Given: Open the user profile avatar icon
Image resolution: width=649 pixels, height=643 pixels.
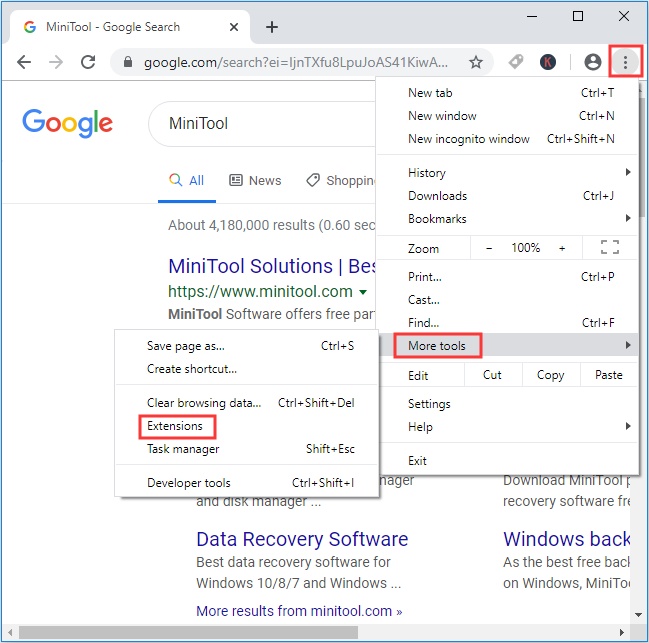Looking at the screenshot, I should point(592,62).
